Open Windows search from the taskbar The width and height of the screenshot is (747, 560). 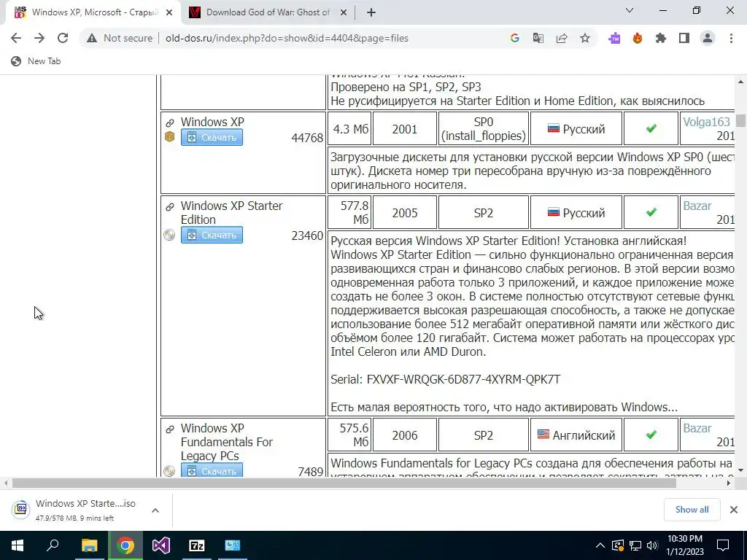tap(53, 545)
